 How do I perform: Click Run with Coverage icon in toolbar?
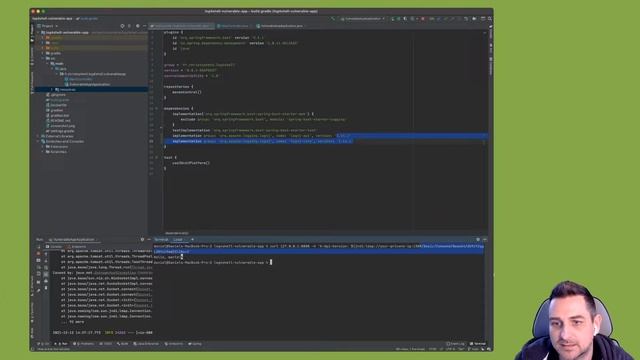[405, 19]
